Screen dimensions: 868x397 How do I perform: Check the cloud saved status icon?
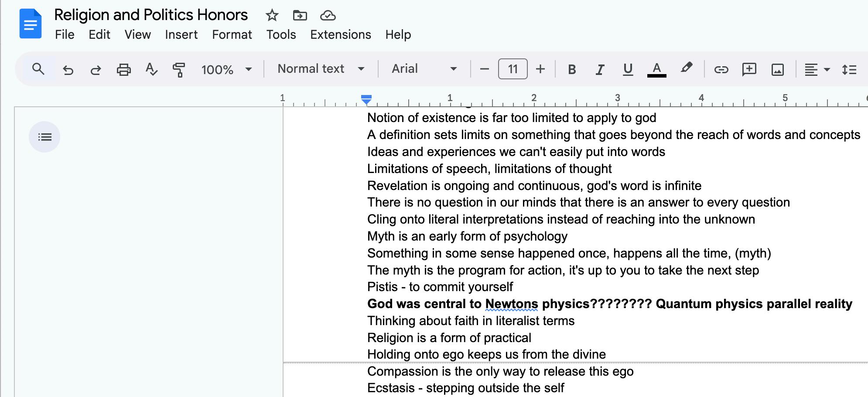pyautogui.click(x=328, y=16)
